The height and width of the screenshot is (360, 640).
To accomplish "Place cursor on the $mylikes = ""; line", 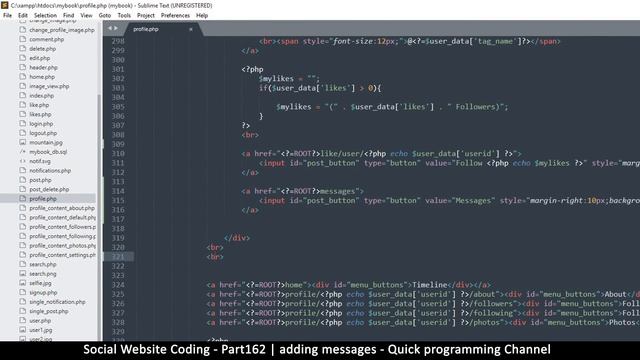I will pyautogui.click(x=289, y=79).
